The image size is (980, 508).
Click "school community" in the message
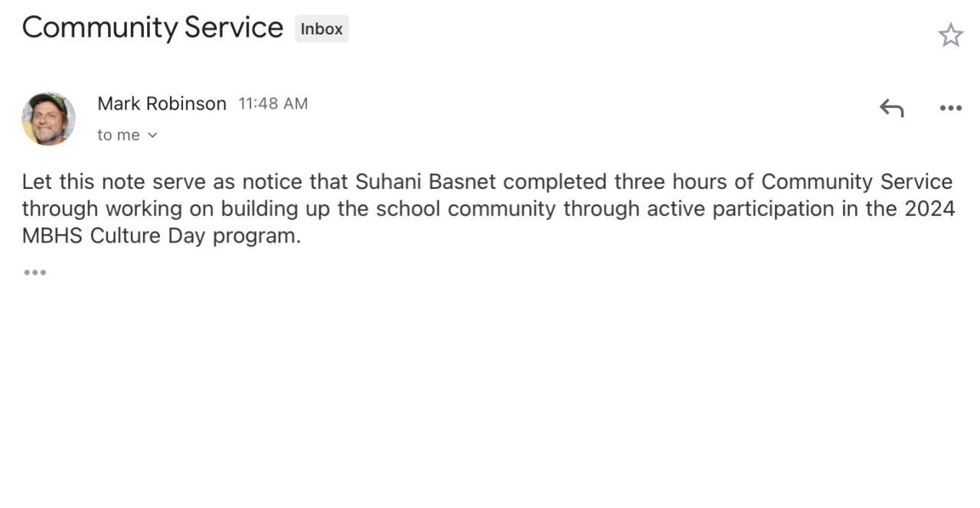465,209
